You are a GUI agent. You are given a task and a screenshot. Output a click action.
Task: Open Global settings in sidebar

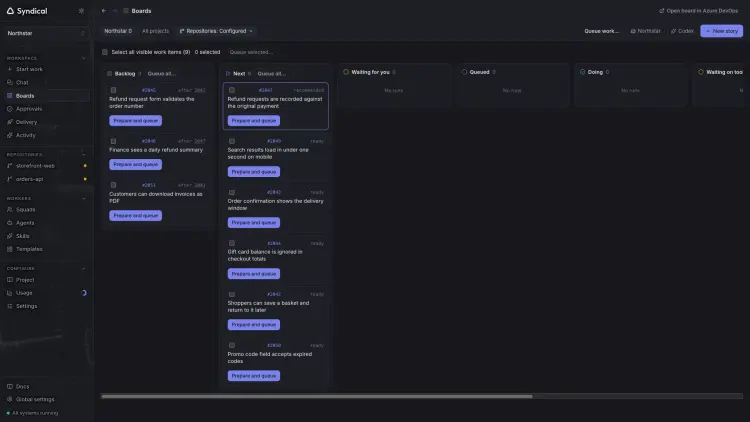pyautogui.click(x=46, y=399)
